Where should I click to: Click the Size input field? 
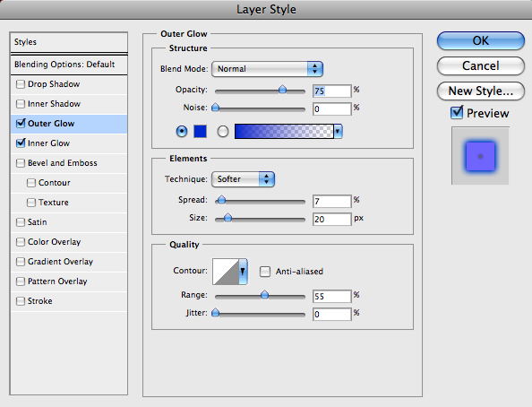[x=331, y=219]
